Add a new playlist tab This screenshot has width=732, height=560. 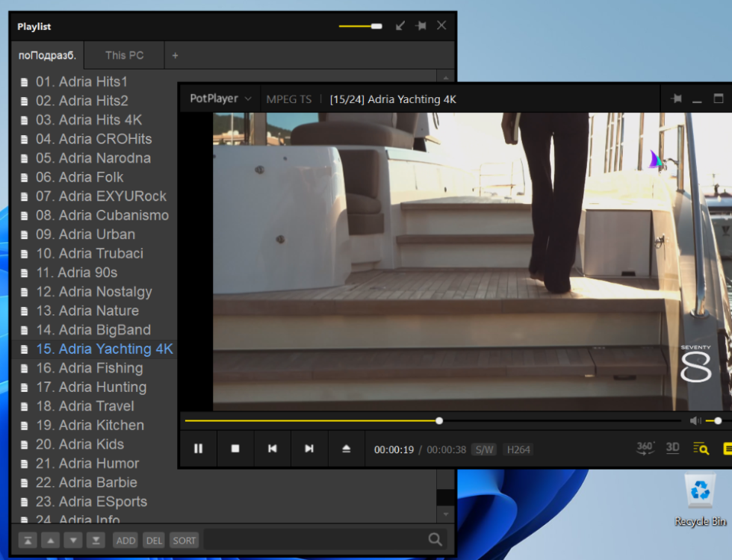[x=175, y=55]
